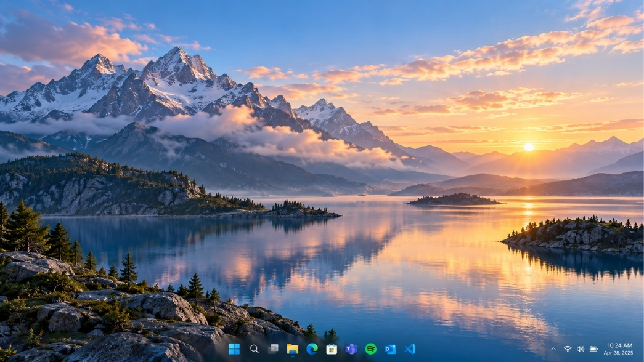Launch Visual Studio Code from taskbar
The height and width of the screenshot is (362, 644).
tap(410, 349)
